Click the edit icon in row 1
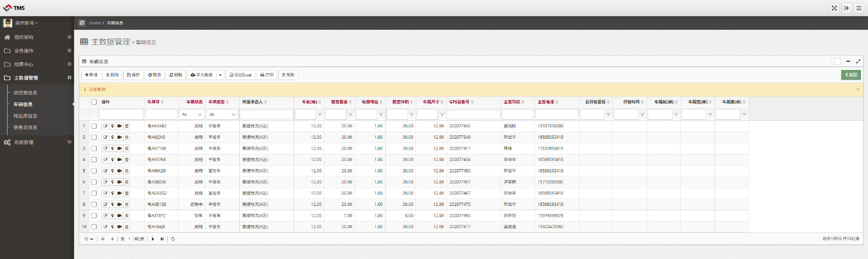Viewport: 868px width, 259px height. 106,126
